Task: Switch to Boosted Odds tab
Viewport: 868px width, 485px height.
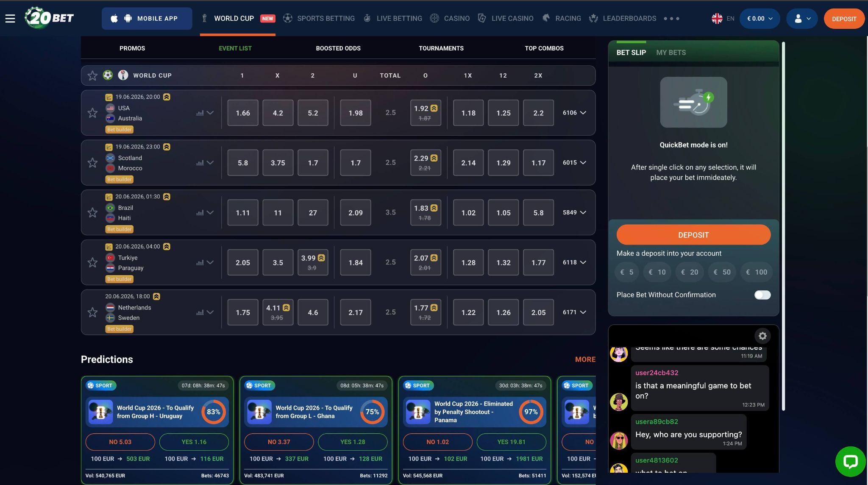Action: 338,48
